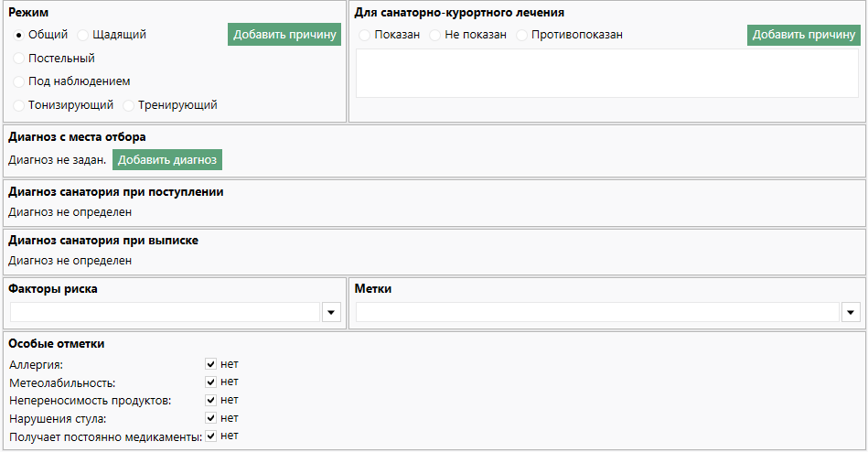Click Добавить причину in sanatorium treatment panel

click(x=804, y=35)
